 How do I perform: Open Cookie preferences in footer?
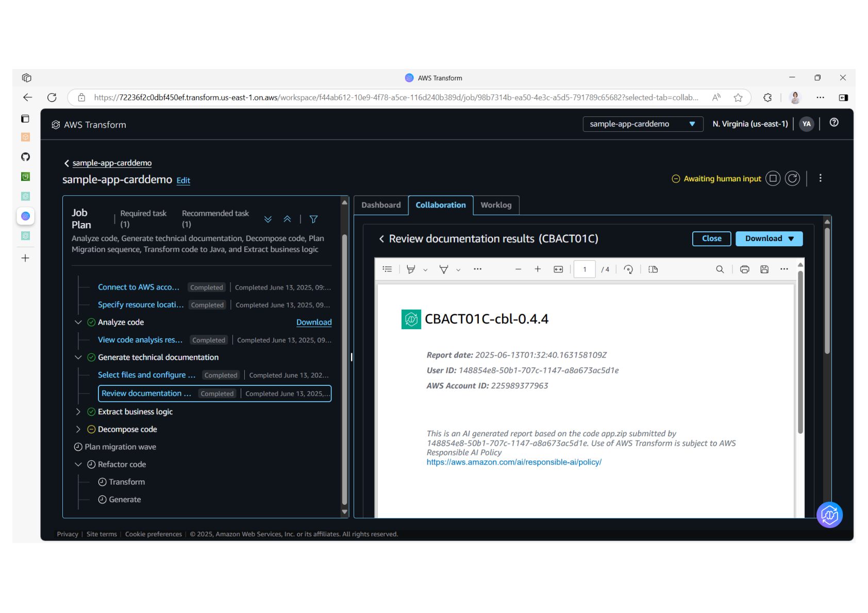pyautogui.click(x=154, y=534)
